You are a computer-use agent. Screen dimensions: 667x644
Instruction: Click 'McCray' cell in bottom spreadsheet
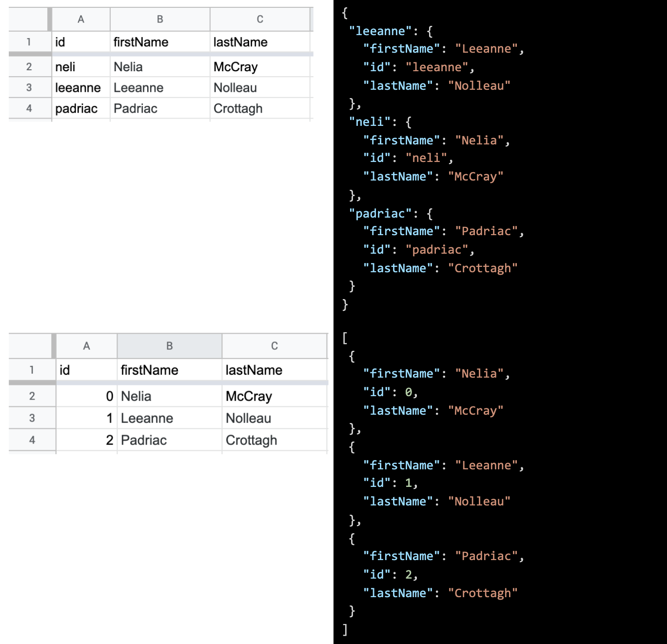pos(275,396)
